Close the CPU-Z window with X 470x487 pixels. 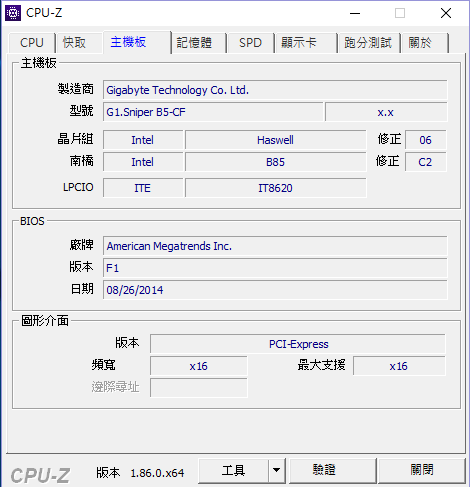click(446, 13)
